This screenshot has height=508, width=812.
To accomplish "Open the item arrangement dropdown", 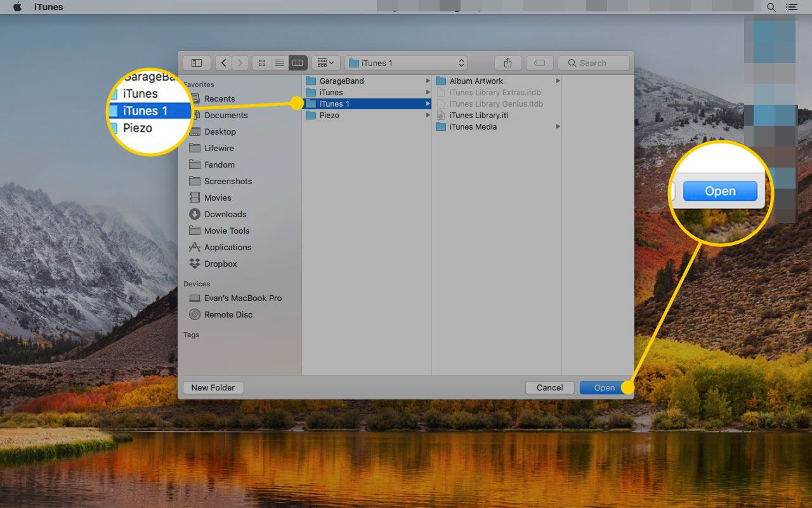I will point(325,63).
